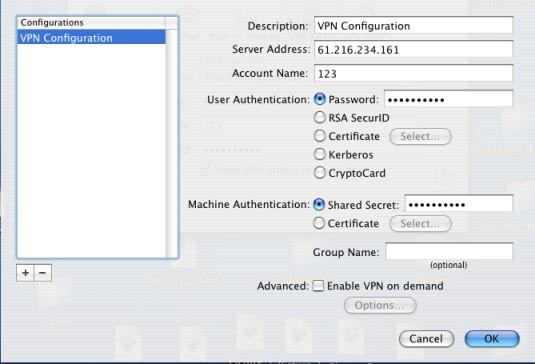Confirm settings with OK button
535x364 pixels.
492,339
